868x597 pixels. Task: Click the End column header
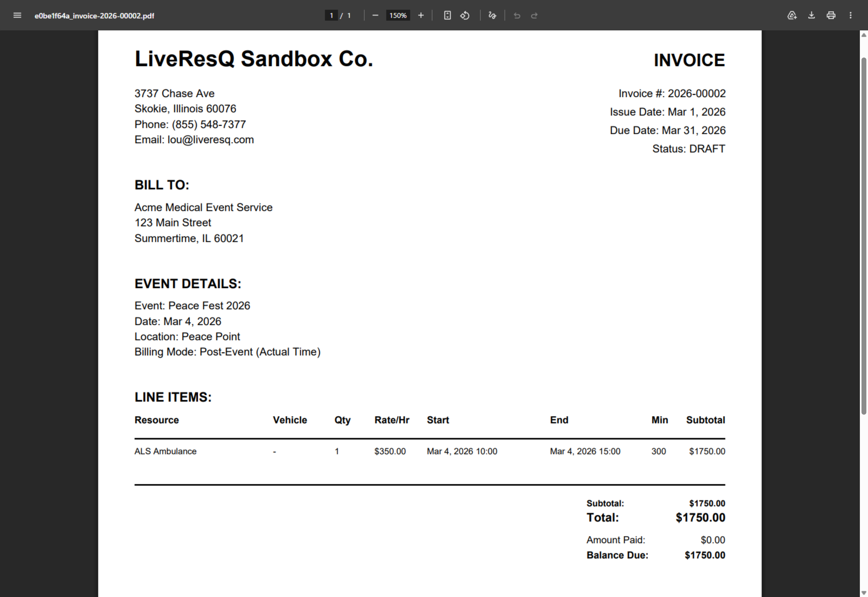559,420
